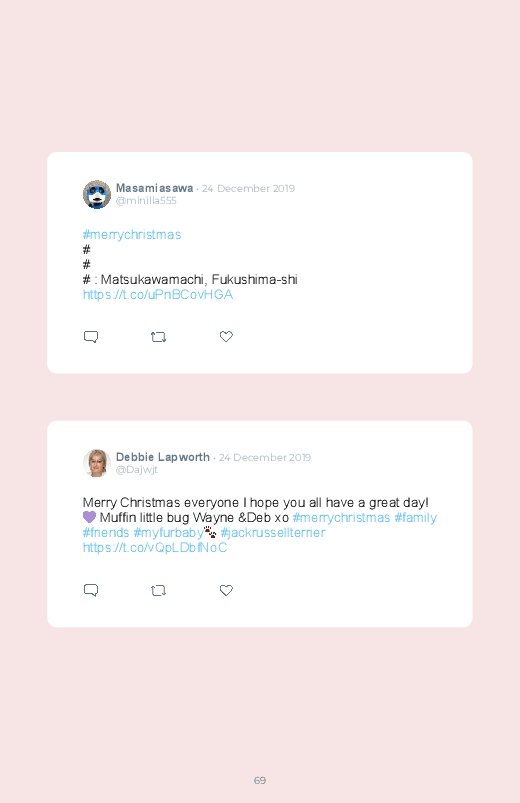Click the #myfurbaby hashtag
Viewport: 520px width, 803px height.
(x=169, y=533)
